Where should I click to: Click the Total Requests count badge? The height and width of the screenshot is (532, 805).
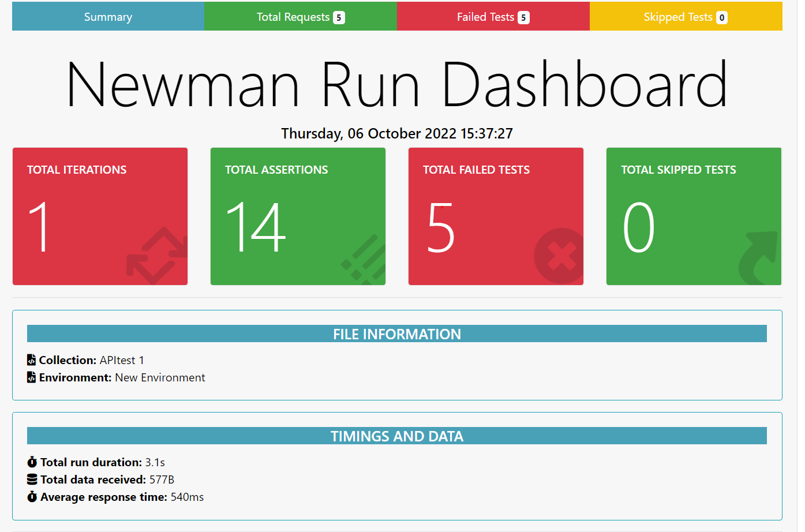coord(339,18)
